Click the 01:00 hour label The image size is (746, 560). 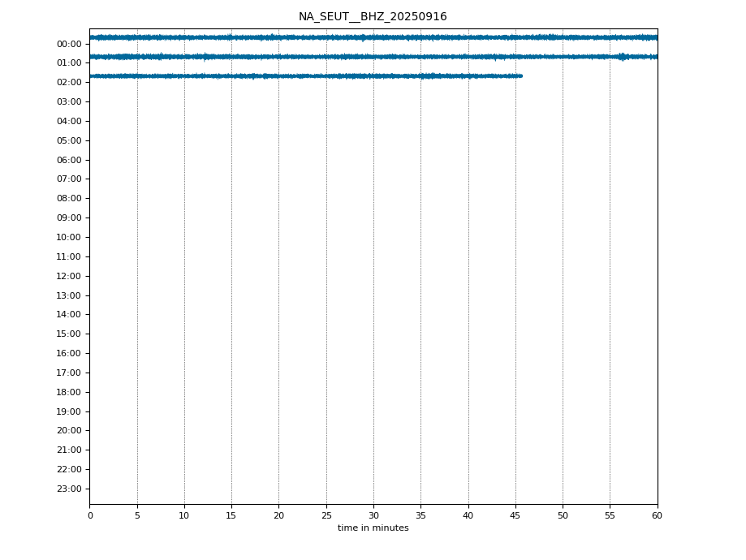click(69, 62)
